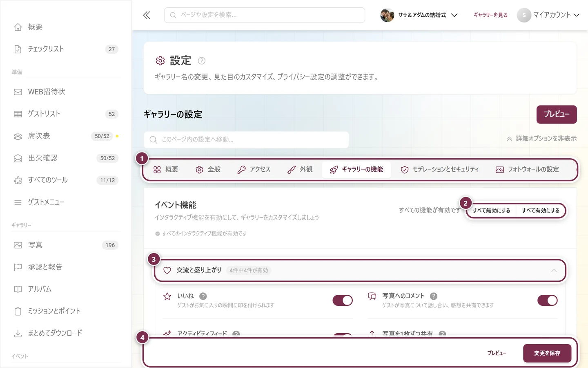
Task: Open チェックリスト in the sidebar
Action: 66,49
